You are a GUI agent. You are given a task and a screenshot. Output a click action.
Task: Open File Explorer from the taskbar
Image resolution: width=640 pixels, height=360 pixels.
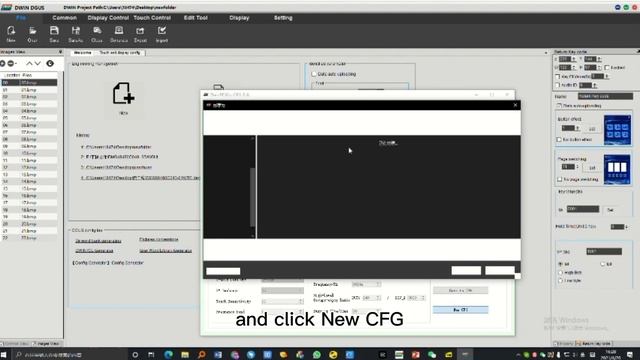click(185, 355)
